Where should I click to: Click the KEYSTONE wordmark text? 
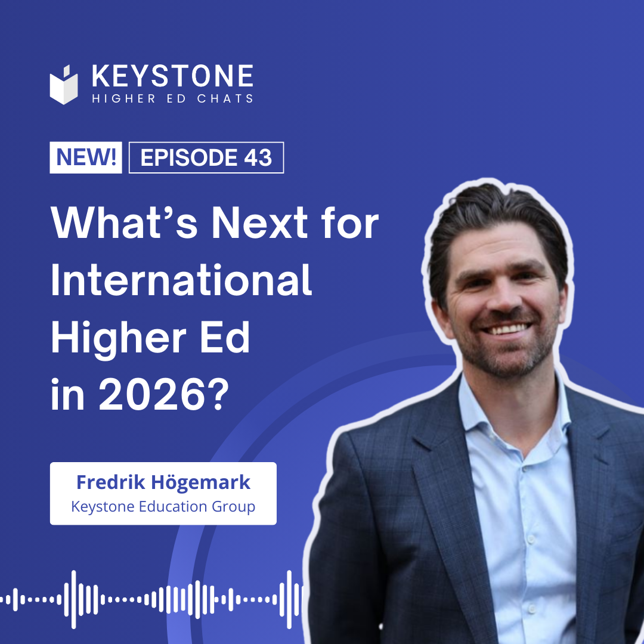coord(172,78)
